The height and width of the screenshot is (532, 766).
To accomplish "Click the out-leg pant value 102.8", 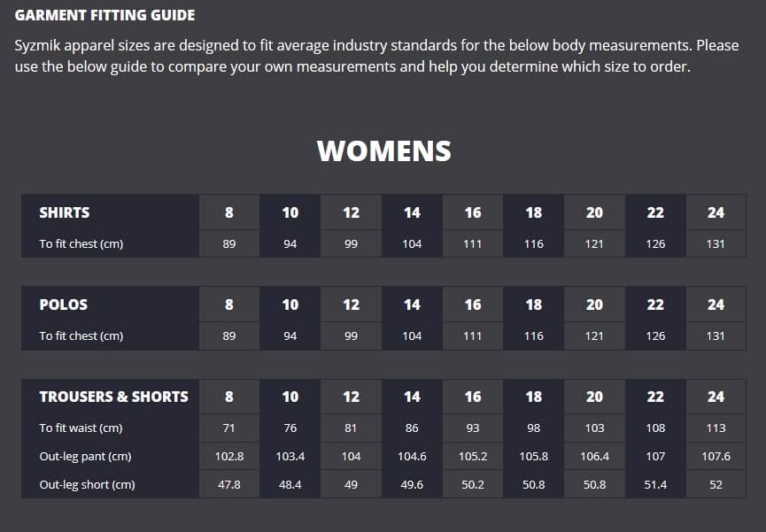I will tap(229, 457).
